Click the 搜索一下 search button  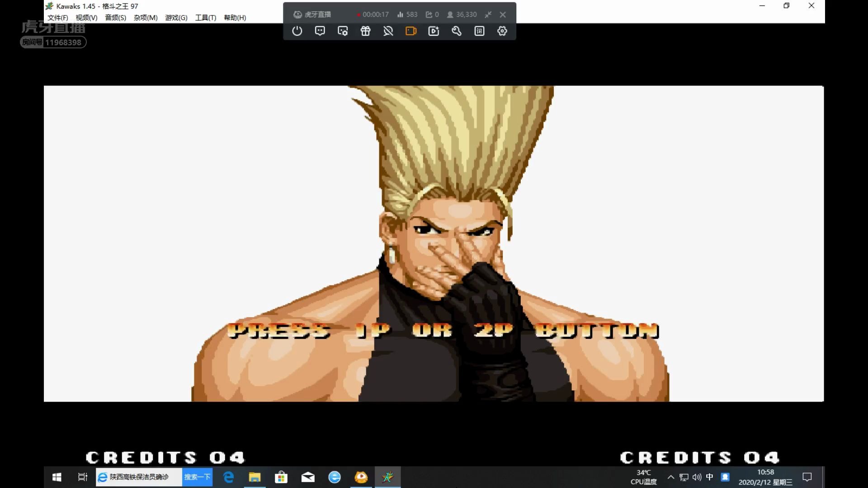click(197, 477)
